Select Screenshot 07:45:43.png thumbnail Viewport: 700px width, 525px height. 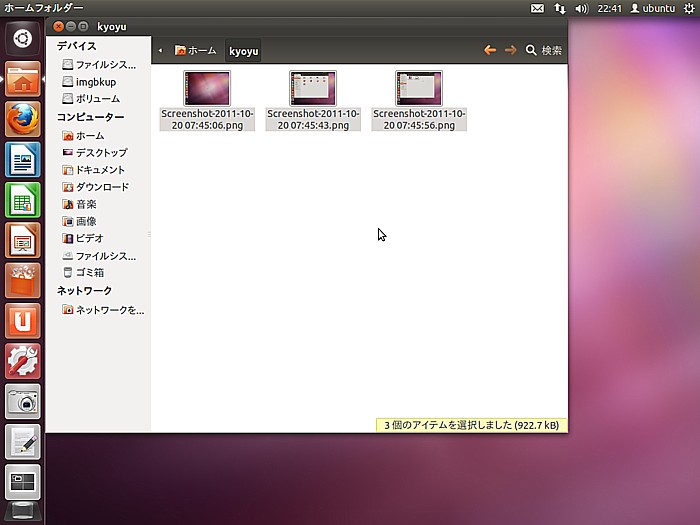point(312,88)
